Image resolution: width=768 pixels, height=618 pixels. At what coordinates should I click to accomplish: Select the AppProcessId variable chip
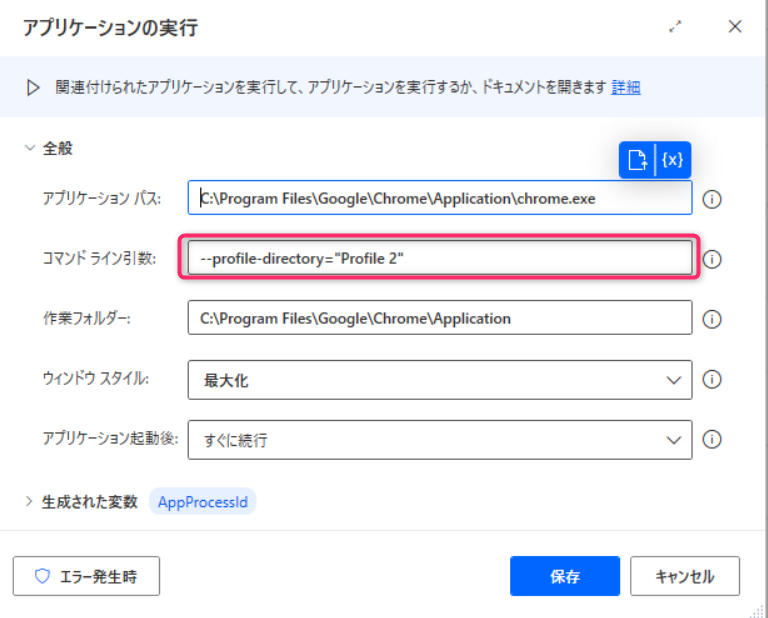tap(202, 501)
